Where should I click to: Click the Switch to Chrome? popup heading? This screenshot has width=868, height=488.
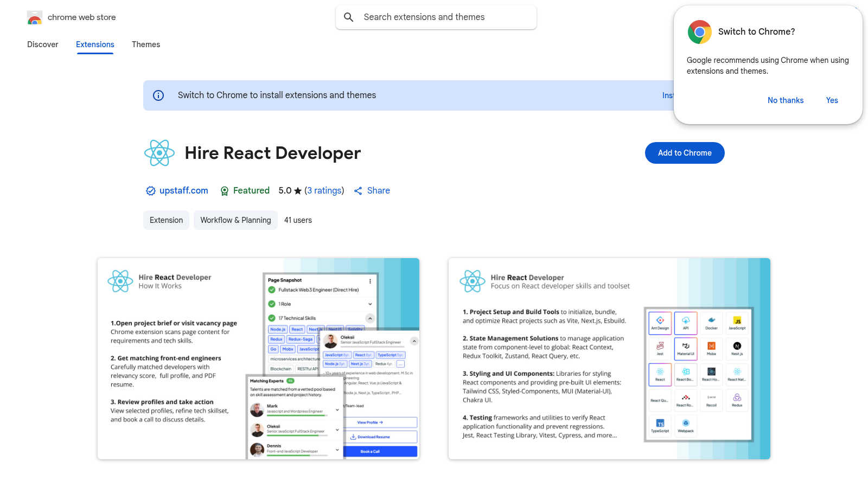pyautogui.click(x=756, y=32)
